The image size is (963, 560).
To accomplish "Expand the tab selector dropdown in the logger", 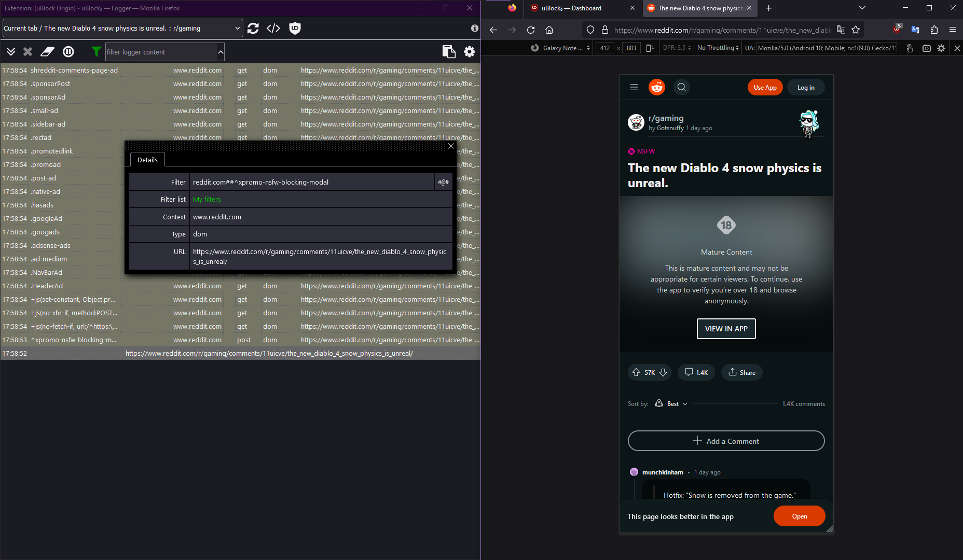I will click(237, 28).
